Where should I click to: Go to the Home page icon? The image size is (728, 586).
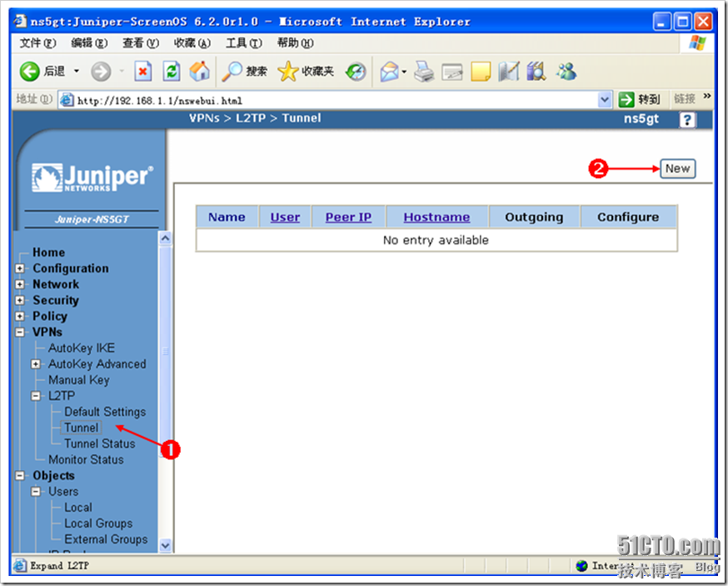coord(200,72)
